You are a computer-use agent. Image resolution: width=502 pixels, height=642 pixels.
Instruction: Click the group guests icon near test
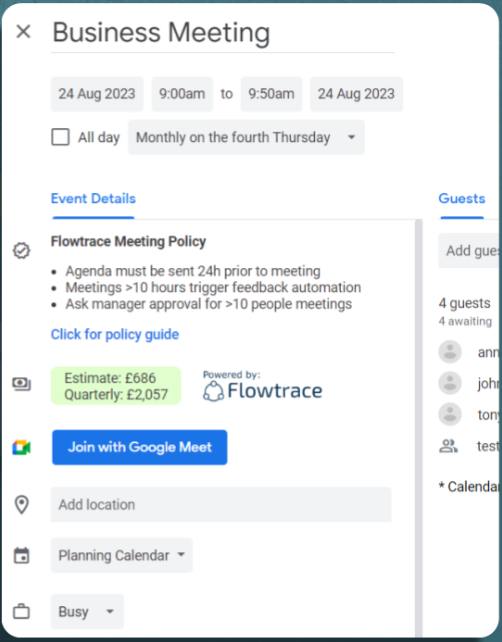click(448, 446)
